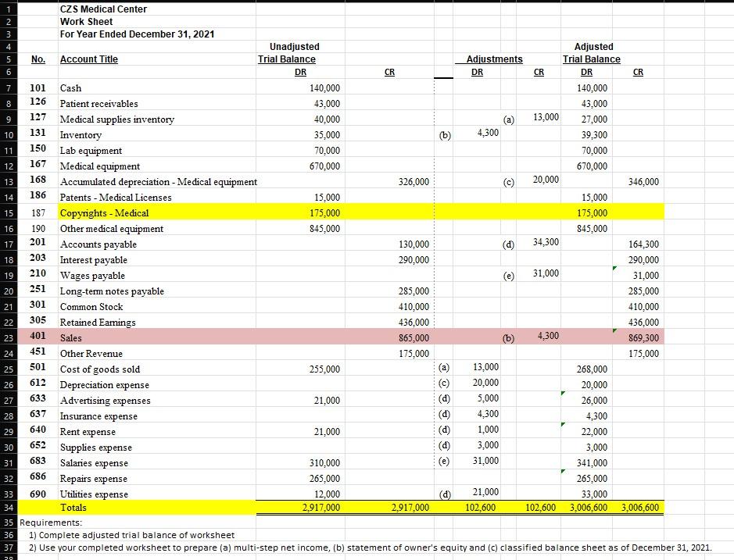The height and width of the screenshot is (560, 734).
Task: Select account number 401 for Sales
Action: click(x=38, y=337)
